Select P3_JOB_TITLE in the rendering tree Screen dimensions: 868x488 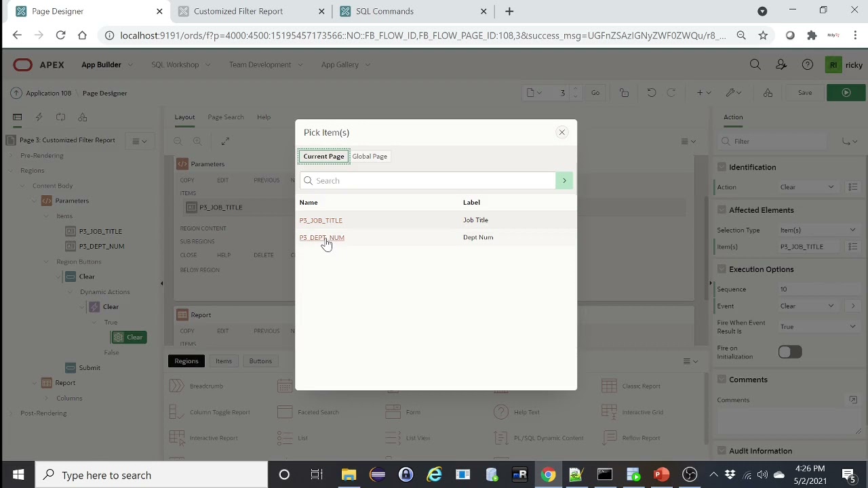tap(100, 231)
